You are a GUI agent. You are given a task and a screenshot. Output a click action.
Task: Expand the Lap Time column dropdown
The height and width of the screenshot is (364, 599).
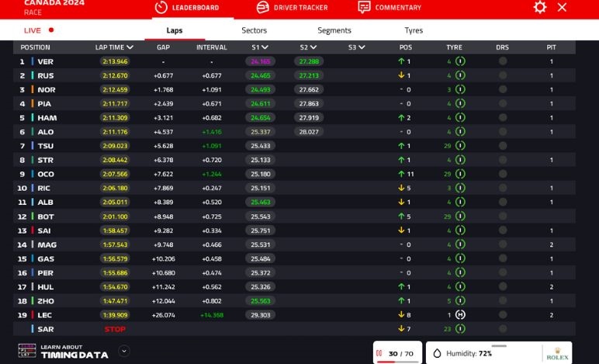pyautogui.click(x=130, y=47)
